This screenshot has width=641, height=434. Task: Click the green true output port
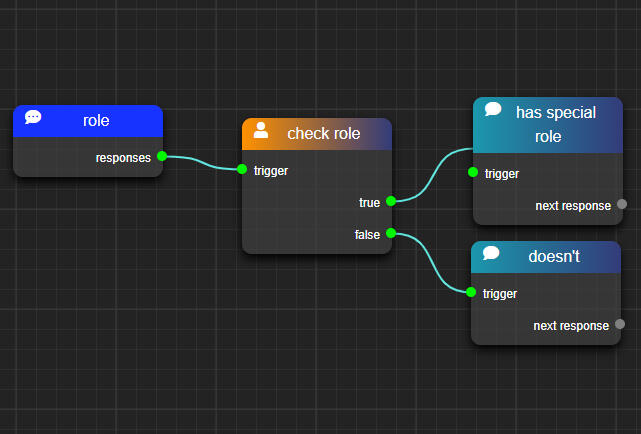pos(390,201)
